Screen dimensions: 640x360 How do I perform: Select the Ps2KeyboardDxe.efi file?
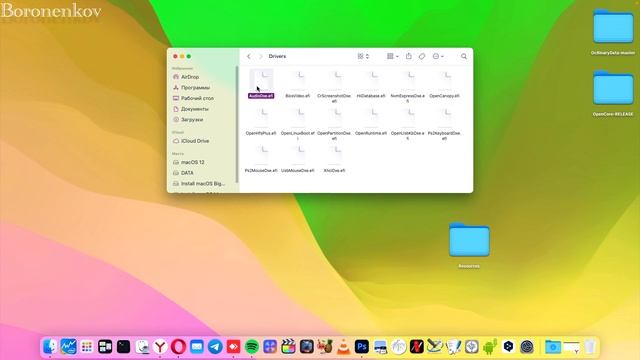444,124
